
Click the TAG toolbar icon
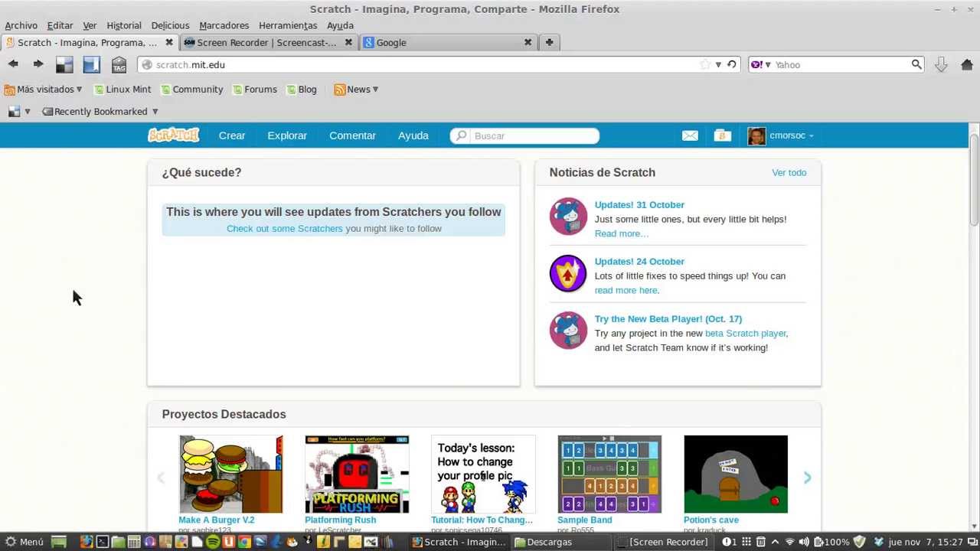coord(119,65)
